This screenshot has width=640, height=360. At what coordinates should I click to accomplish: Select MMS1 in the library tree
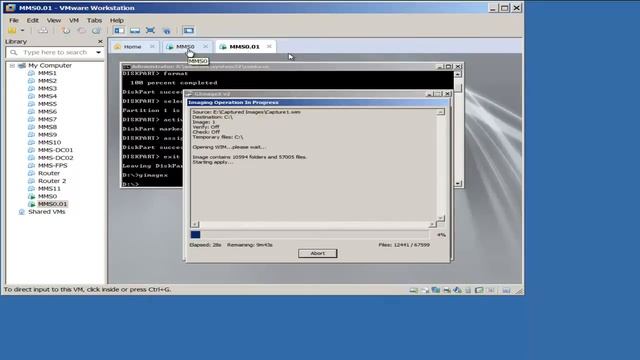pos(47,73)
